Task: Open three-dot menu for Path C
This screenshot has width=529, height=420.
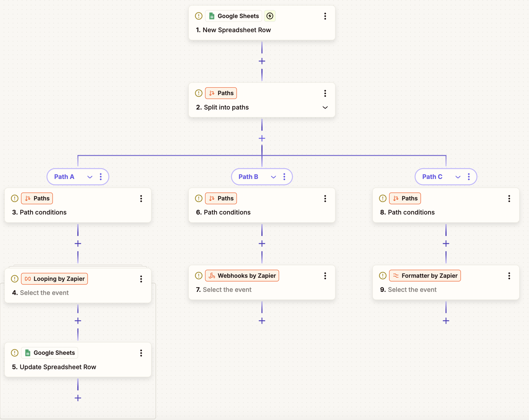Action: pos(469,177)
